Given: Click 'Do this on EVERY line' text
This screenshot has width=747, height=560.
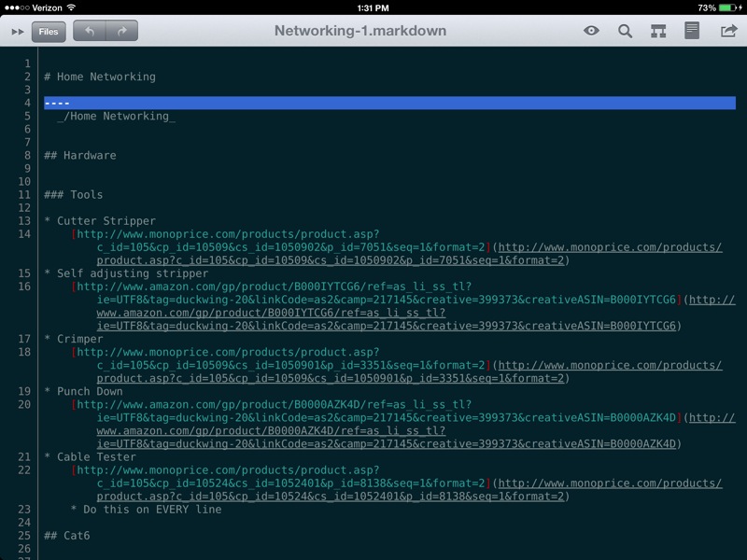Looking at the screenshot, I should tap(151, 510).
